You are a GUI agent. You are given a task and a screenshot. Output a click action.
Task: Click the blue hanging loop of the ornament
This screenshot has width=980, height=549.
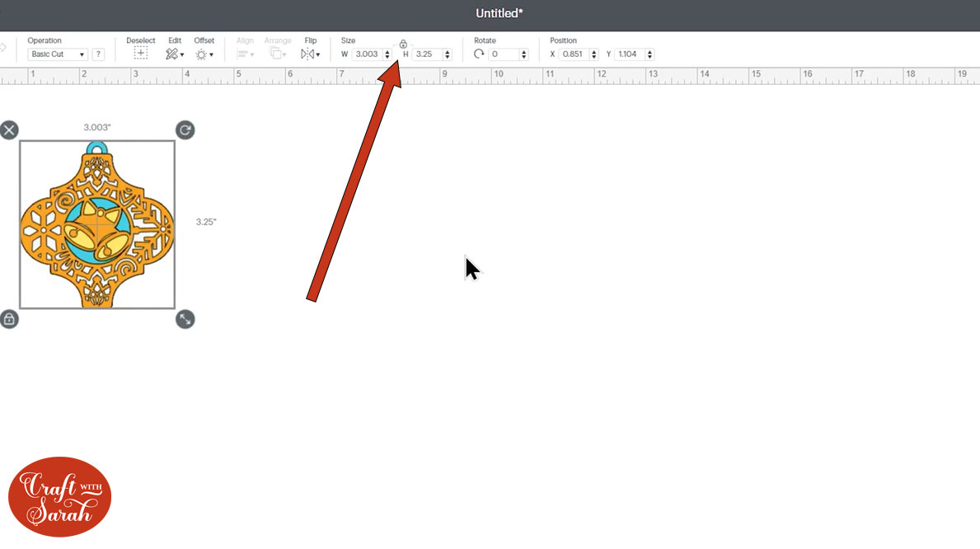(96, 148)
